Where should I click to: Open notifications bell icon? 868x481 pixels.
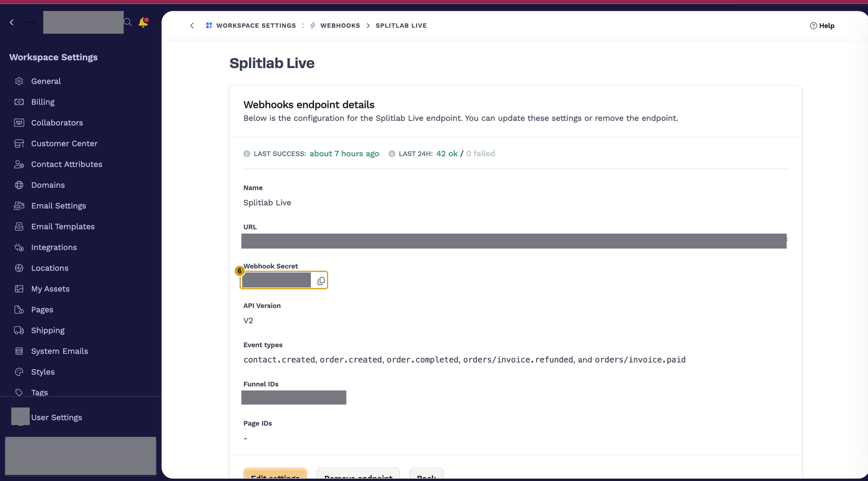tap(143, 22)
